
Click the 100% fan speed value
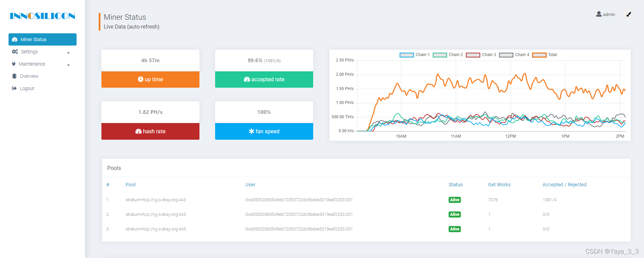[264, 112]
